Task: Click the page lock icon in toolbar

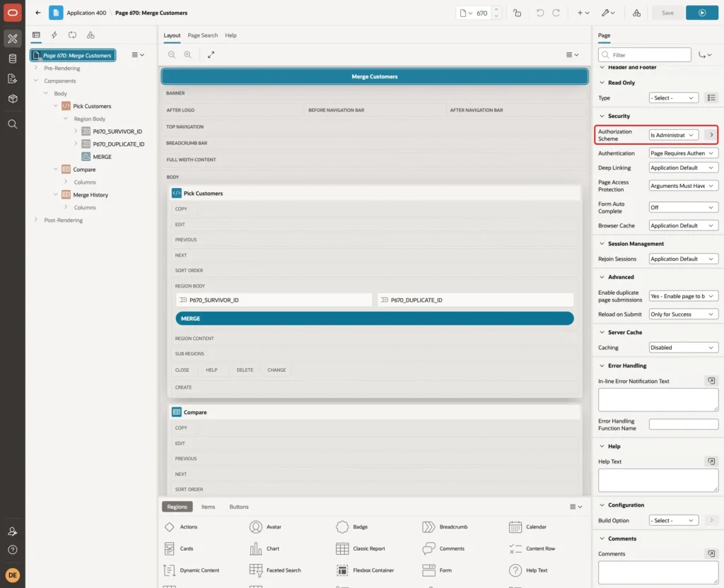Action: click(517, 13)
